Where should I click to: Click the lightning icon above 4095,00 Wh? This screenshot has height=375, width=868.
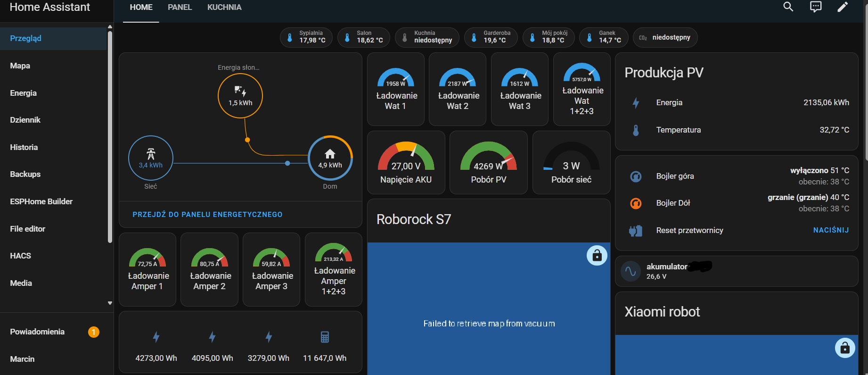[212, 337]
